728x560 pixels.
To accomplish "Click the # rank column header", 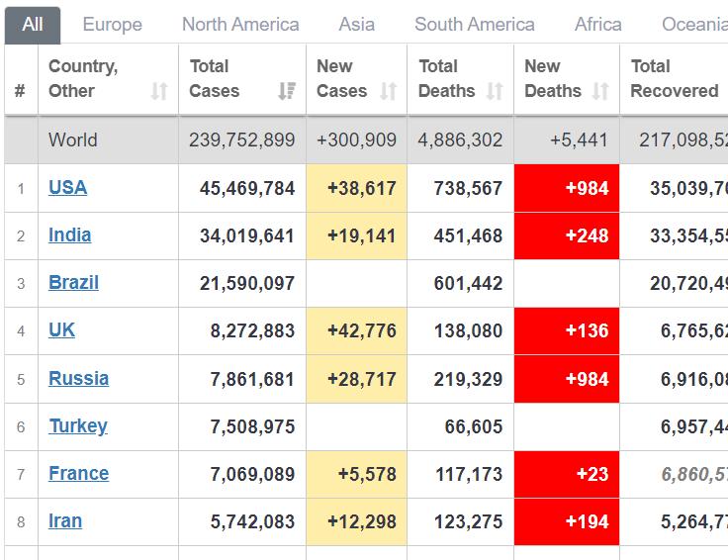I will [20, 92].
